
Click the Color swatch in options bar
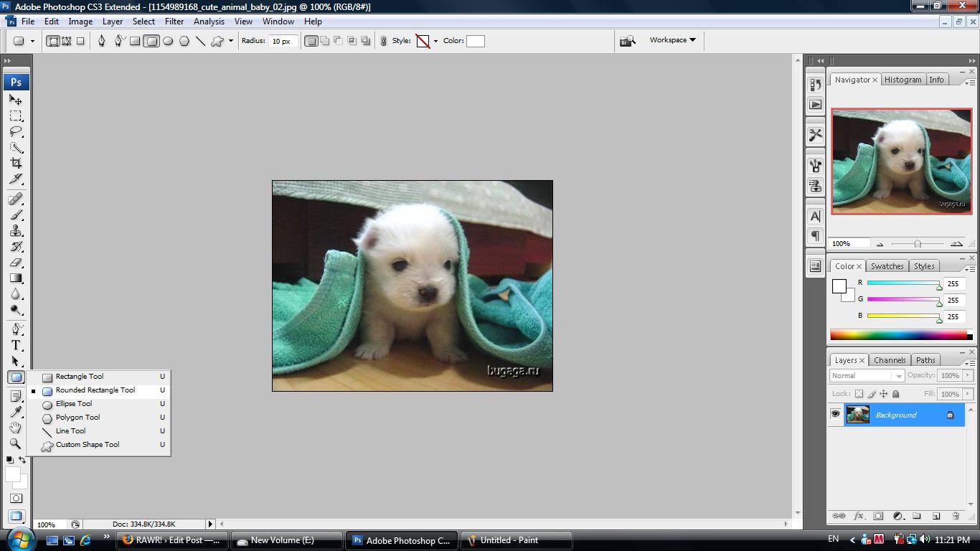[x=475, y=41]
